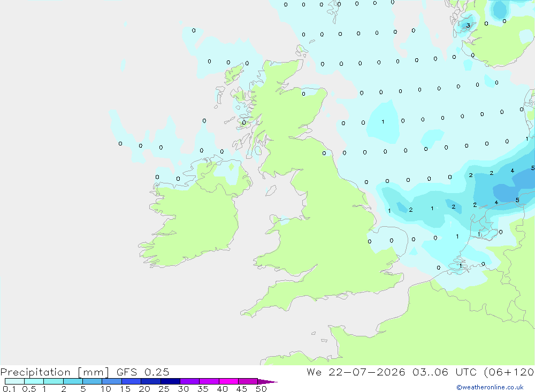Select the '03..06 UTC' time range text
Screen dimensions: 535x392
(445, 372)
